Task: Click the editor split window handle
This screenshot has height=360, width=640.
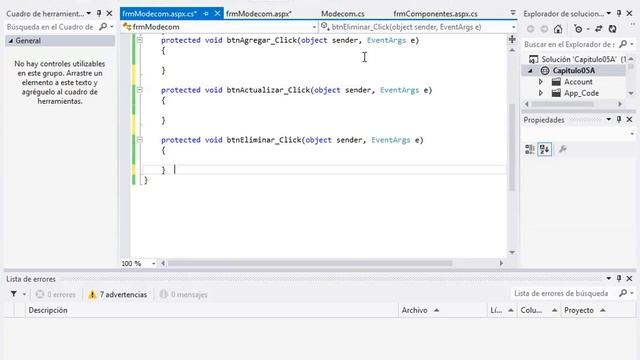Action: (512, 39)
